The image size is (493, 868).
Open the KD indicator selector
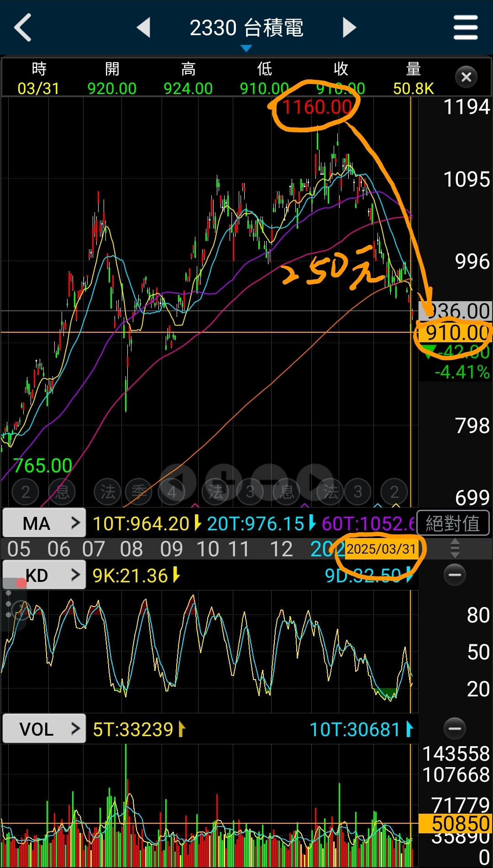[x=44, y=575]
